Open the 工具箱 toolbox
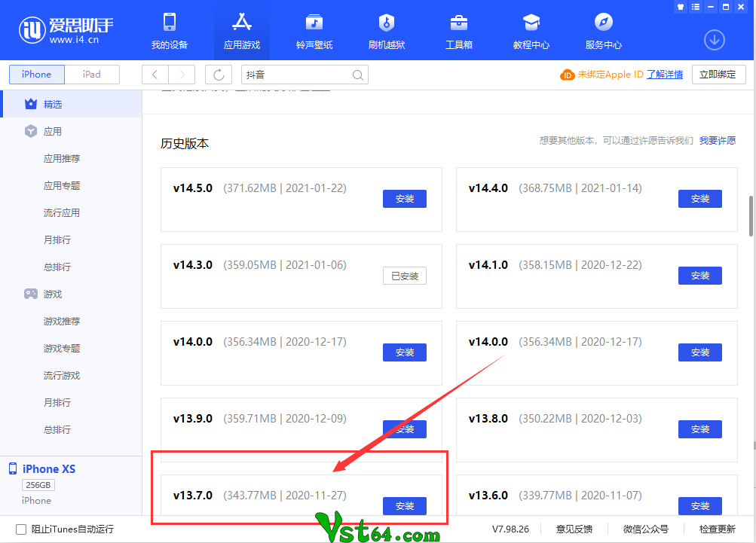The height and width of the screenshot is (543, 756). 458,31
